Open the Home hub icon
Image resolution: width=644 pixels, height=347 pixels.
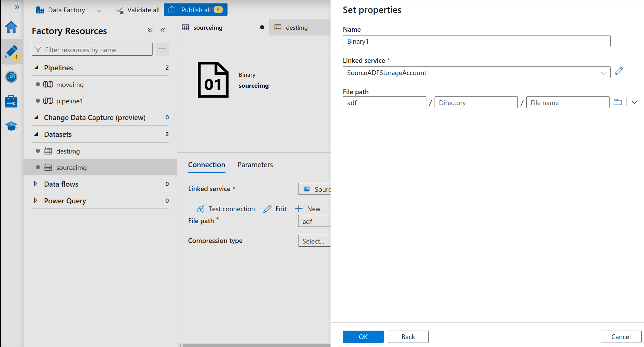pyautogui.click(x=11, y=27)
